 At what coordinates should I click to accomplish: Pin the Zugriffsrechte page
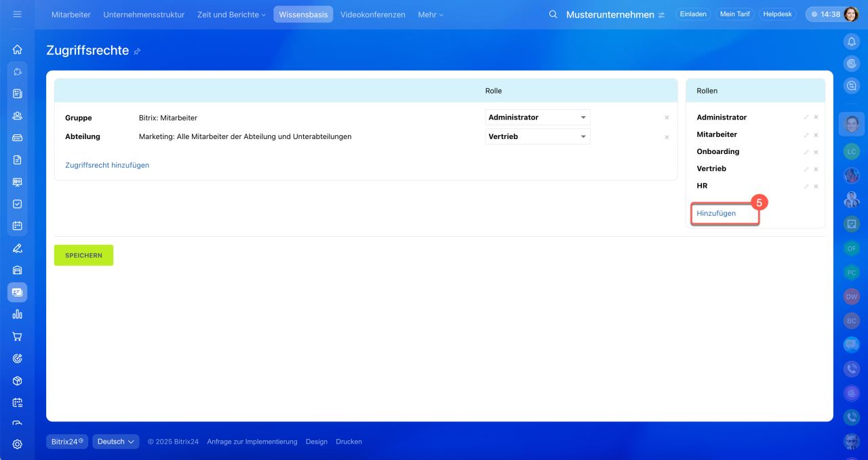(137, 51)
